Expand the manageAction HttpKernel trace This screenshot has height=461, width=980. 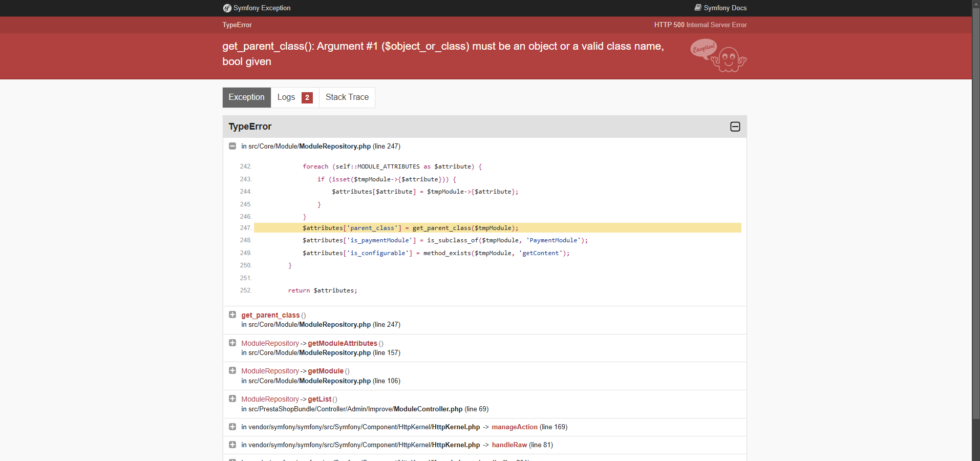(232, 427)
